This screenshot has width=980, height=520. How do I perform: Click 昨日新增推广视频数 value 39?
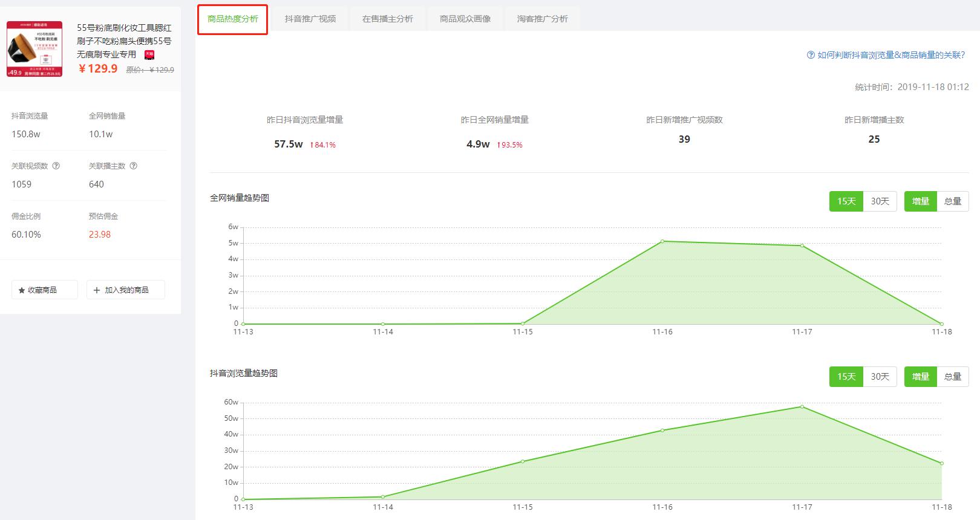click(x=684, y=139)
